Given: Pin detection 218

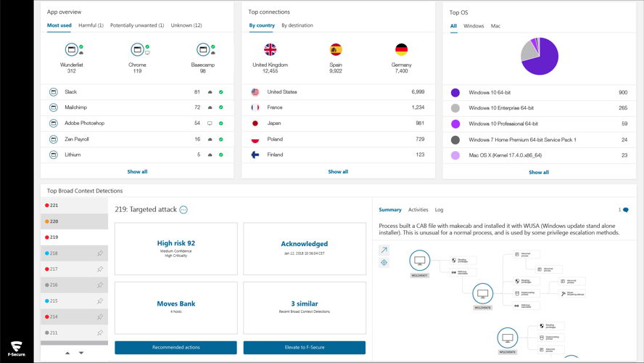Looking at the screenshot, I should pos(100,253).
